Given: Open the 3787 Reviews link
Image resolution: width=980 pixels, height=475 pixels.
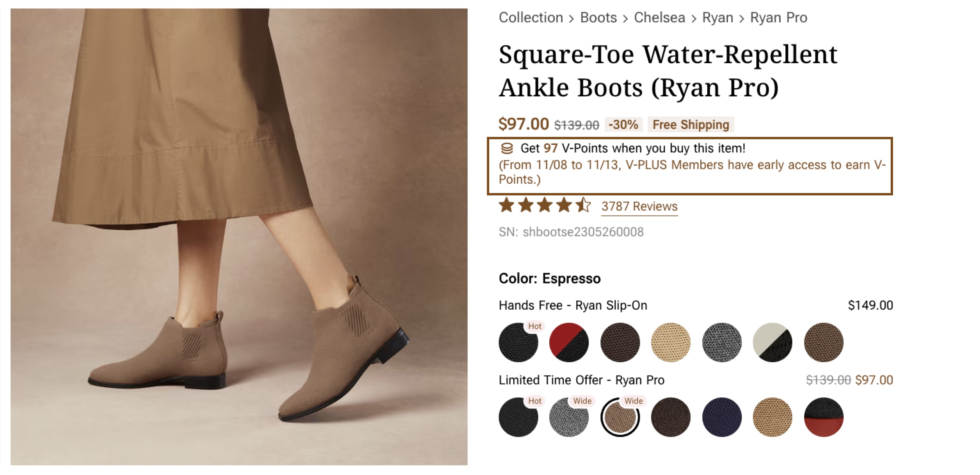Looking at the screenshot, I should (x=639, y=206).
